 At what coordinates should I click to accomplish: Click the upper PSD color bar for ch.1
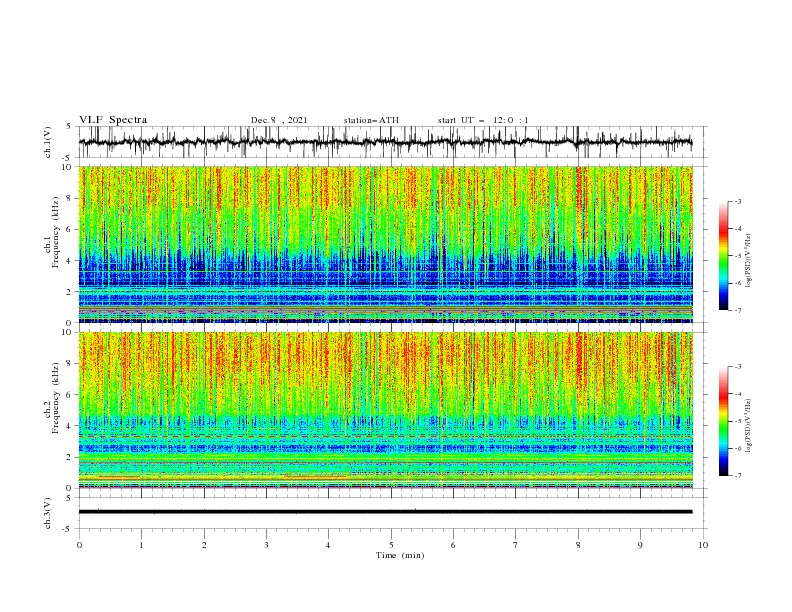pos(724,256)
